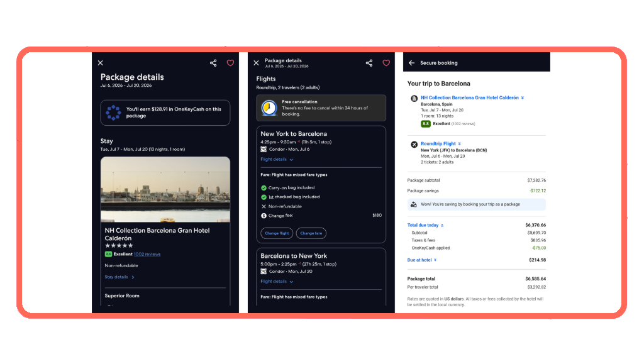Image resolution: width=644 pixels, height=337 pixels.
Task: Select the Package savings value -$722.12
Action: (538, 191)
